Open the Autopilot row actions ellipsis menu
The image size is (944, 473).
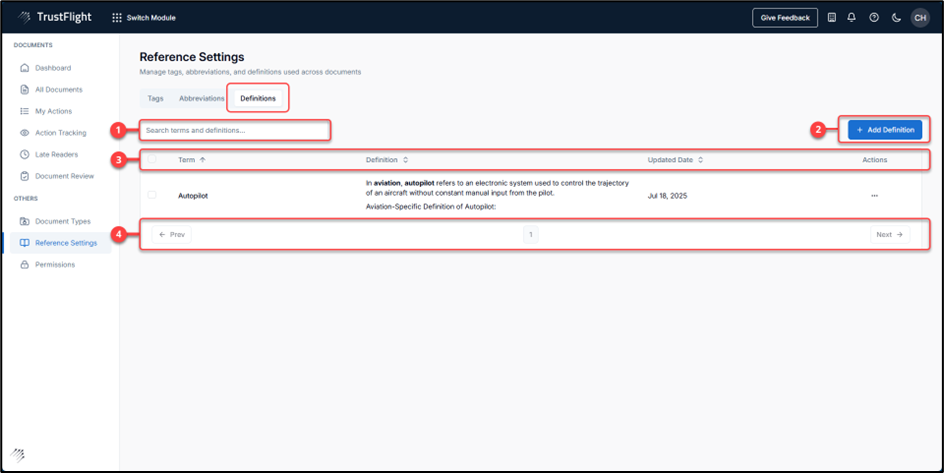(x=874, y=196)
